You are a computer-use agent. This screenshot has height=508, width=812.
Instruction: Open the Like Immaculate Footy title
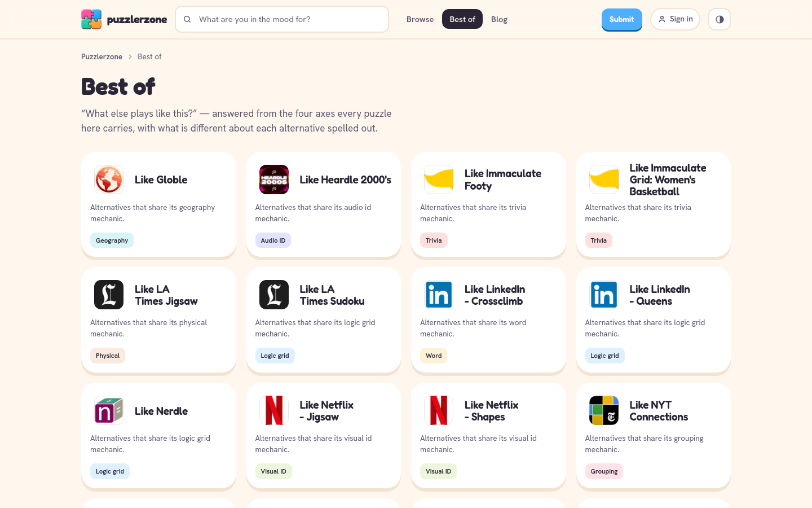503,179
